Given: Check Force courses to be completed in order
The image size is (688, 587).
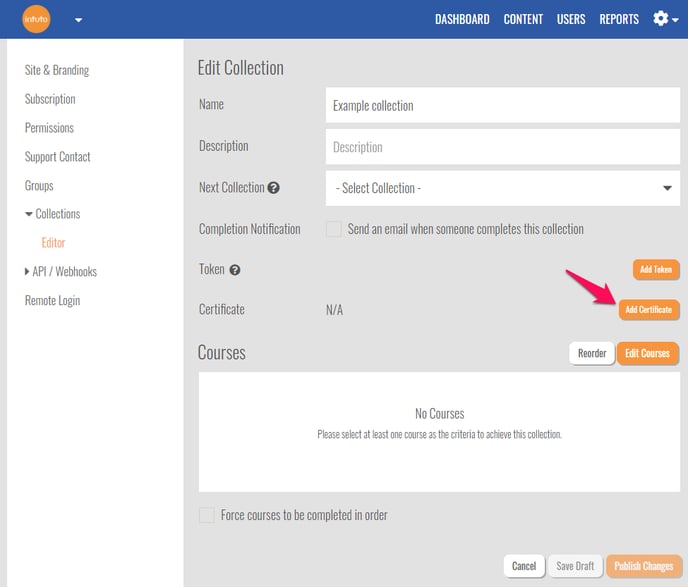Looking at the screenshot, I should pyautogui.click(x=207, y=515).
